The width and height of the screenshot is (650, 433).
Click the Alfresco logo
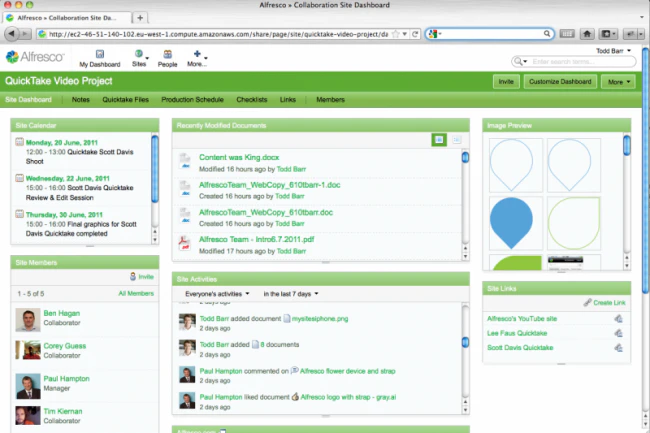35,57
